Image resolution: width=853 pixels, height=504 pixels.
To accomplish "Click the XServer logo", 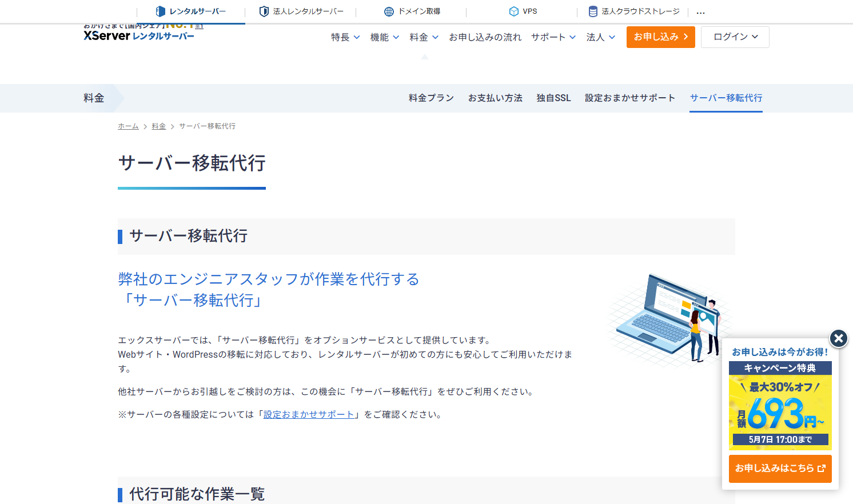I will (139, 35).
